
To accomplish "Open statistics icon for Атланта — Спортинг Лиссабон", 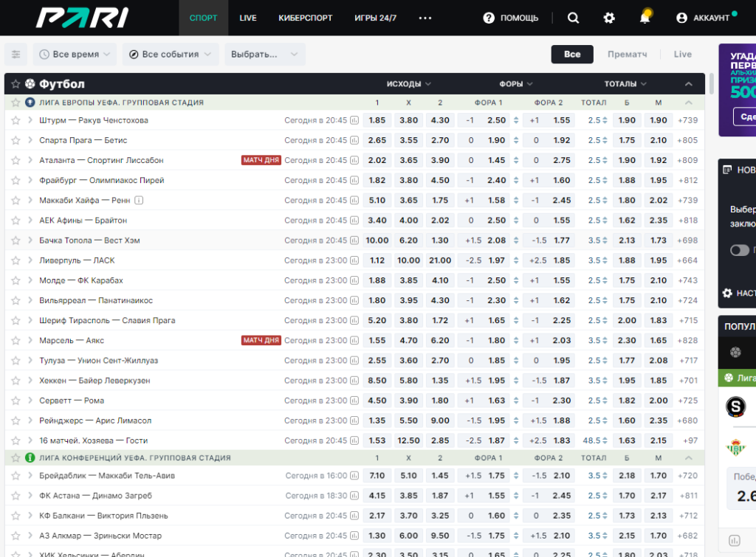I will [354, 160].
